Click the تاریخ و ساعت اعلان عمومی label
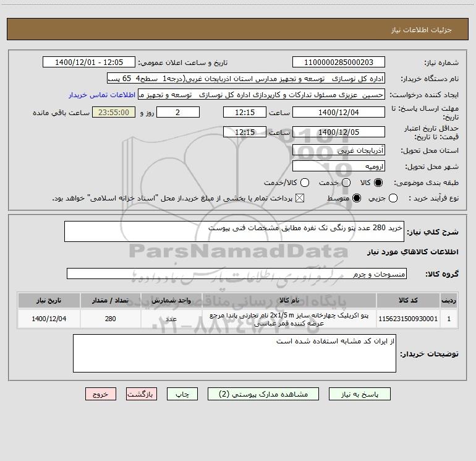476x461 pixels. pos(183,62)
